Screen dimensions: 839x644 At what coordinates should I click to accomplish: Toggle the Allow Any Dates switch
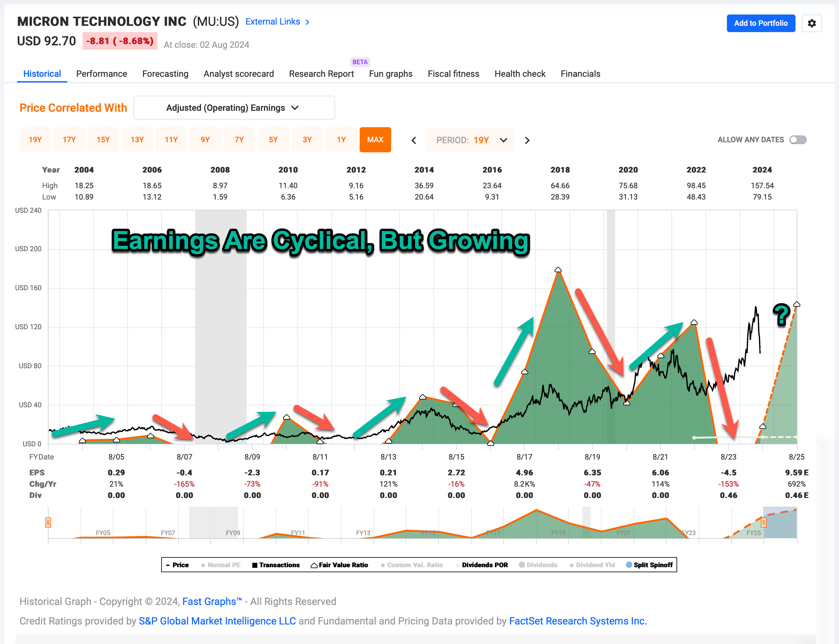(x=798, y=140)
